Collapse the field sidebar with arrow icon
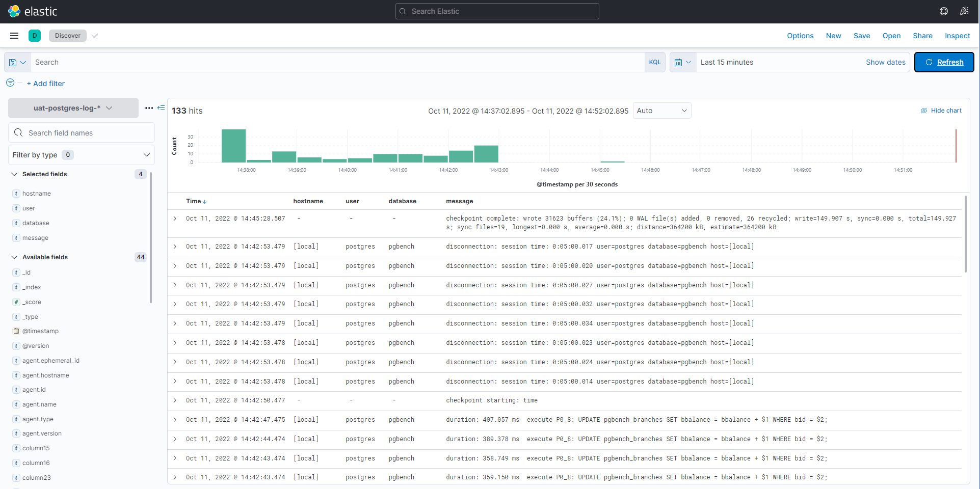The height and width of the screenshot is (489, 980). tap(161, 108)
